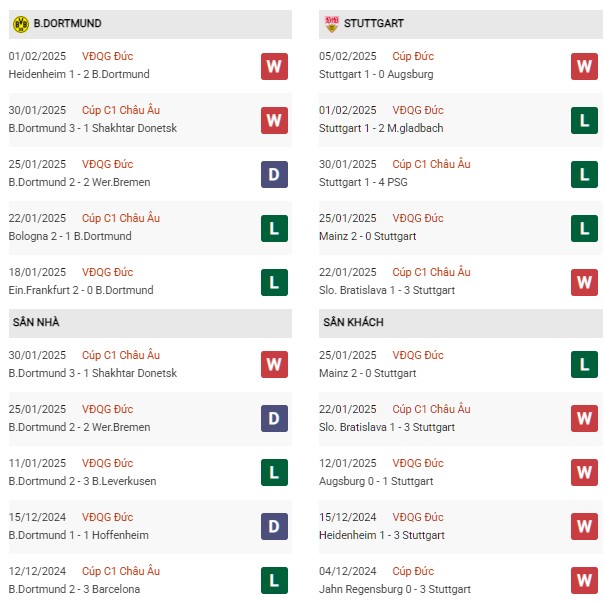The height and width of the screenshot is (602, 605).
Task: Open the SÂN NHÀ section header
Action: coord(150,323)
